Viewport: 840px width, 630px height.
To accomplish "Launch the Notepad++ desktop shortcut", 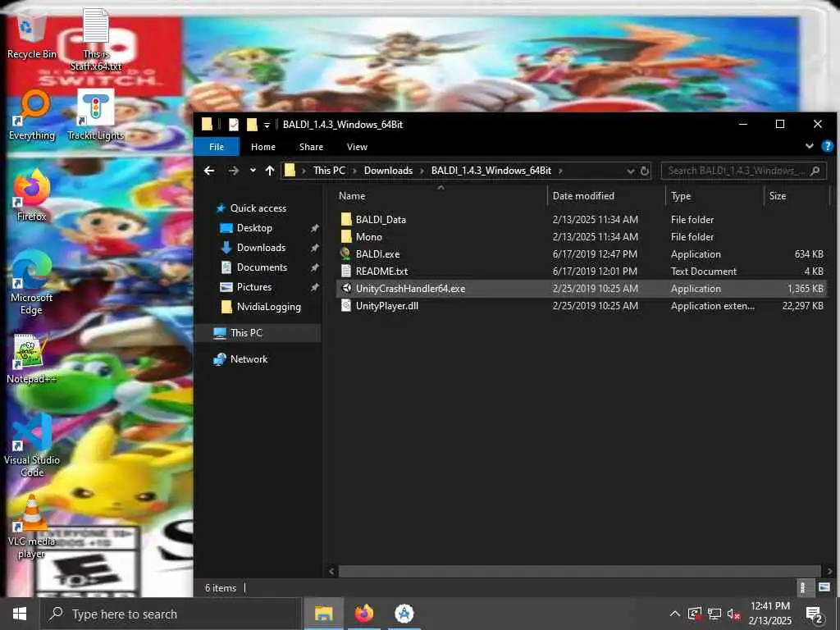I will (32, 359).
